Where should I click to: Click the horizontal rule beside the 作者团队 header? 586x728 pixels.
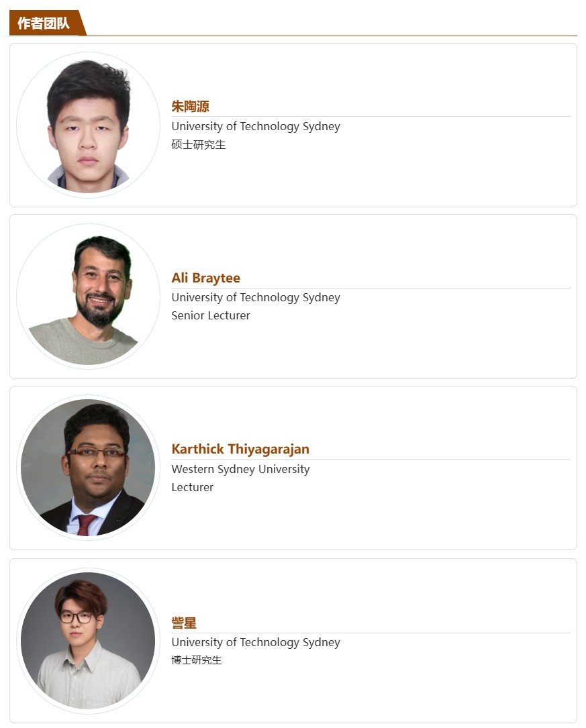click(x=336, y=36)
